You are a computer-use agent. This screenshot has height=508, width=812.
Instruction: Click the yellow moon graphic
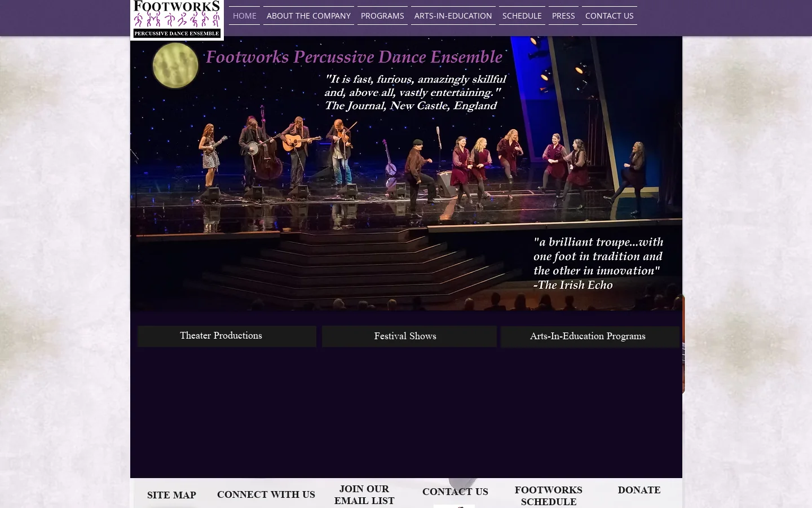175,65
